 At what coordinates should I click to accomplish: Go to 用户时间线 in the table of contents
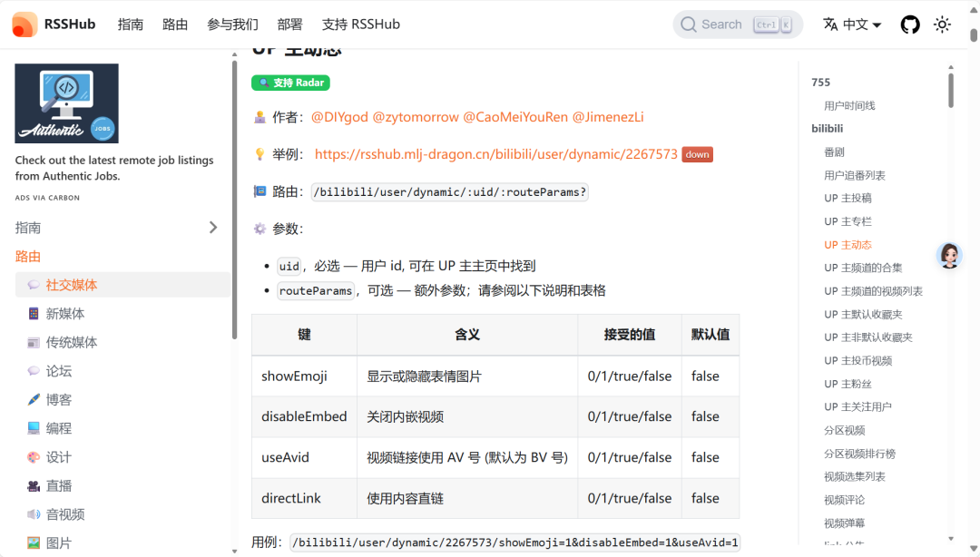point(848,105)
